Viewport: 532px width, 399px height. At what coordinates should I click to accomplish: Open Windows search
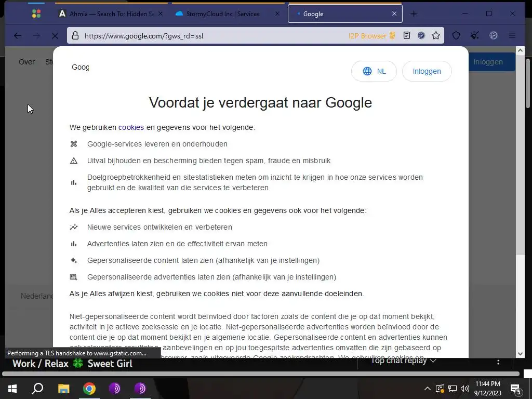pyautogui.click(x=37, y=389)
